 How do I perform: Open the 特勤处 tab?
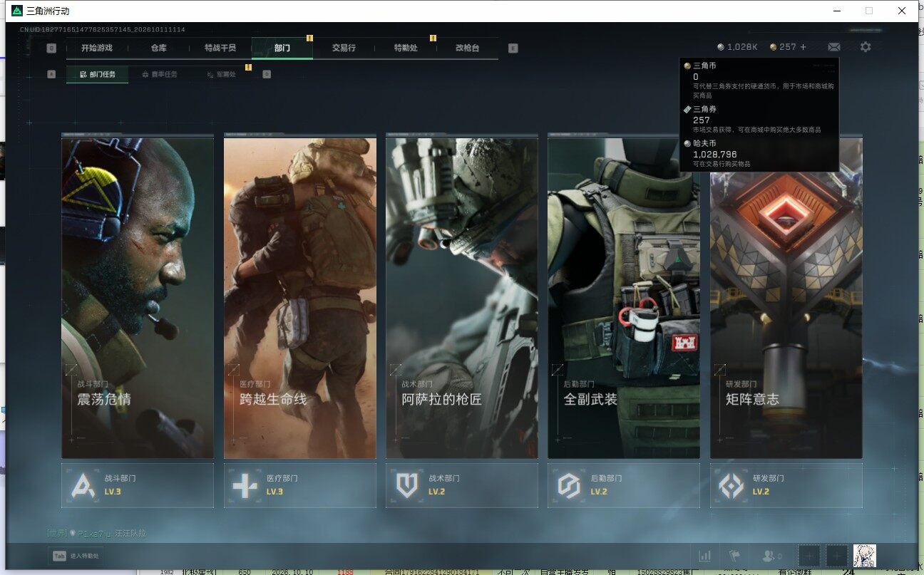pyautogui.click(x=406, y=48)
